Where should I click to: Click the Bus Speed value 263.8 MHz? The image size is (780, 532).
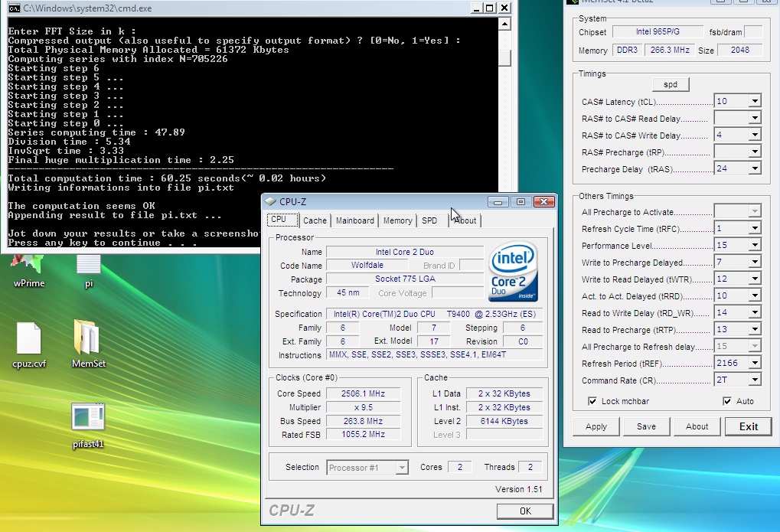point(363,421)
